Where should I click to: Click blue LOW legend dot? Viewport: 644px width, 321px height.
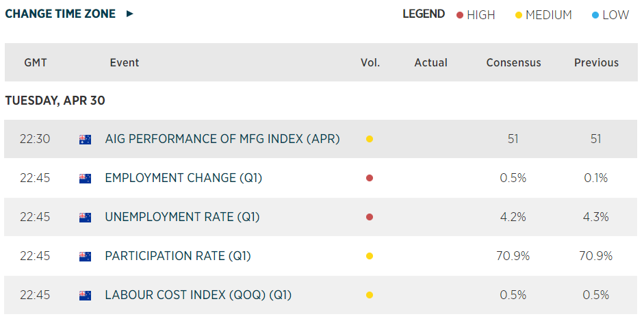point(595,15)
